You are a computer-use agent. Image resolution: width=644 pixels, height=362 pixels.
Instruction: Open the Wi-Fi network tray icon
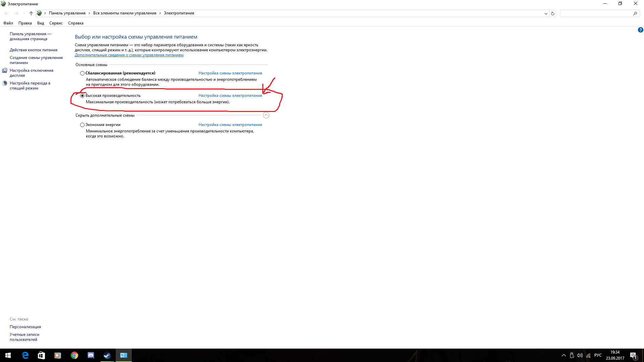[x=588, y=355]
